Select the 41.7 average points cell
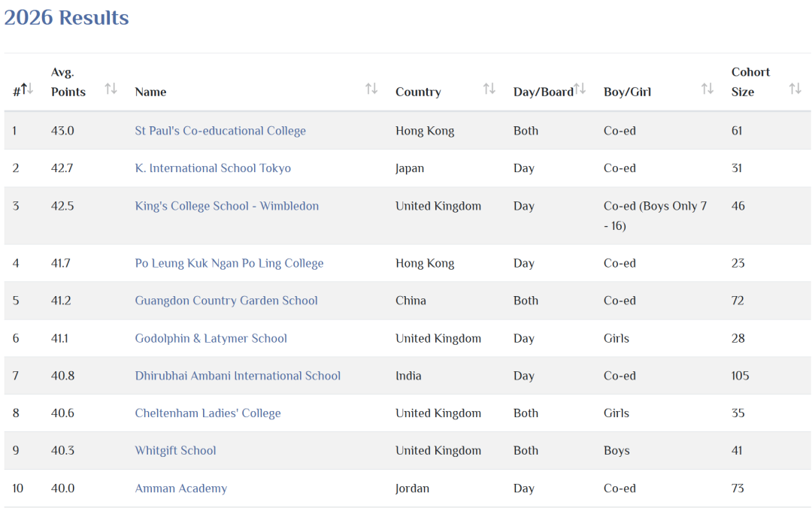812x508 pixels. click(x=61, y=263)
